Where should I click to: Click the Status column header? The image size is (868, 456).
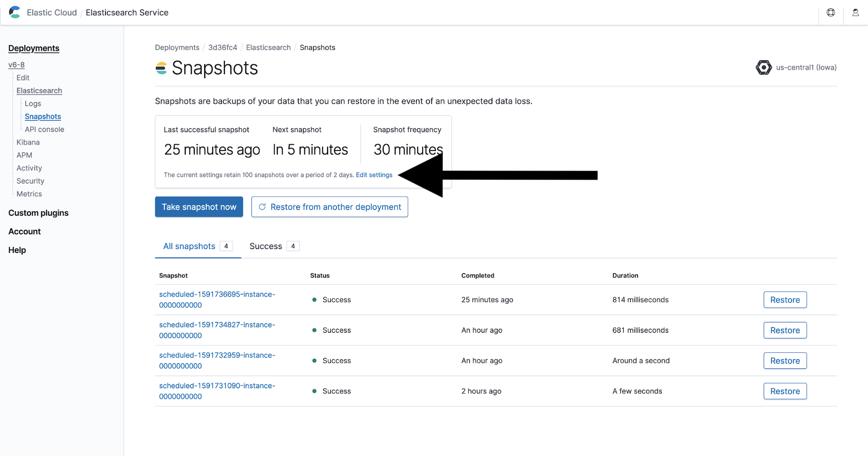click(x=320, y=276)
